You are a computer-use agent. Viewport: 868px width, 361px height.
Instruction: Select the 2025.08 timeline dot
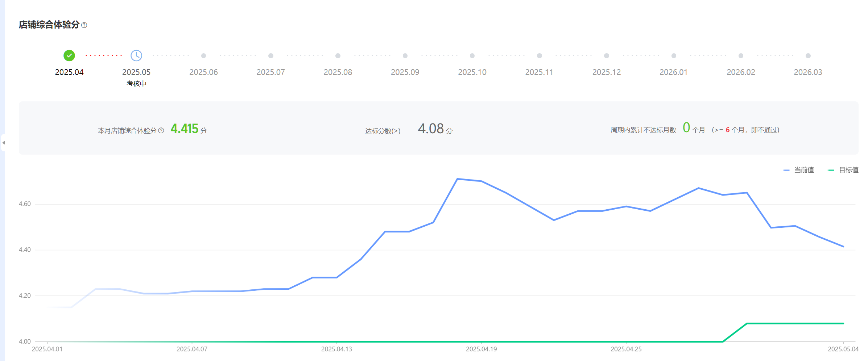click(x=338, y=56)
